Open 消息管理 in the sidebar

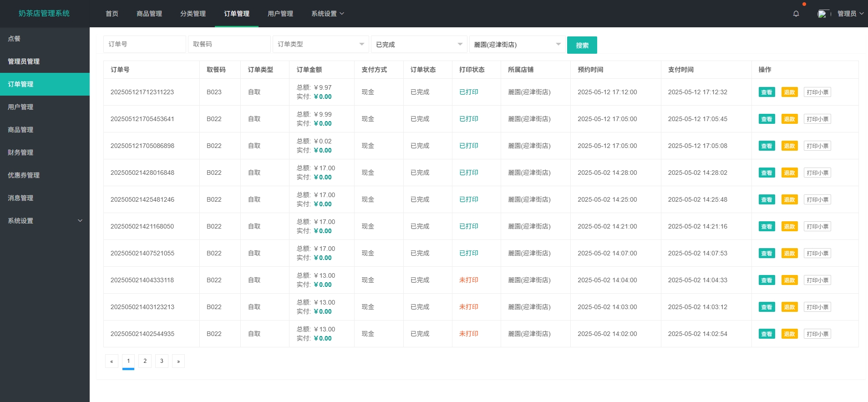click(x=45, y=198)
